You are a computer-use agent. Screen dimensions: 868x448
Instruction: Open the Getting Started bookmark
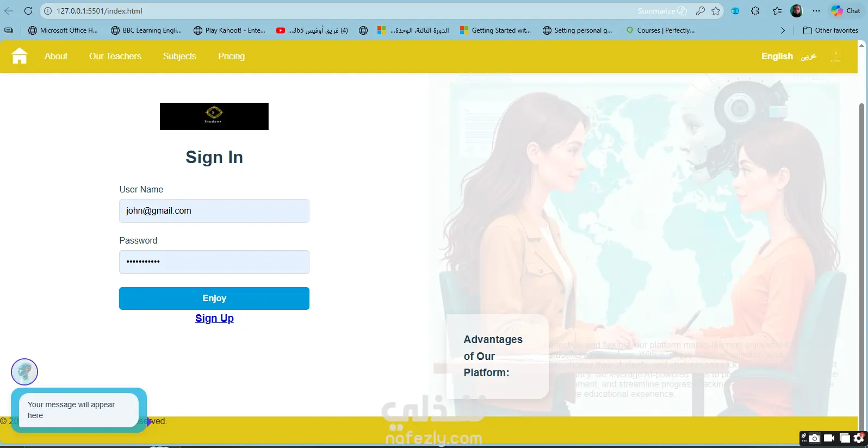495,30
